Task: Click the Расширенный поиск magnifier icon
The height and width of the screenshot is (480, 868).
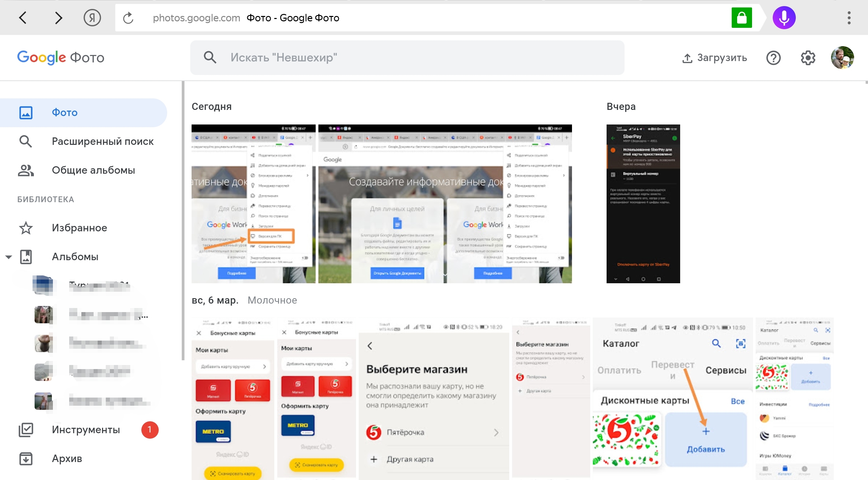Action: click(26, 141)
